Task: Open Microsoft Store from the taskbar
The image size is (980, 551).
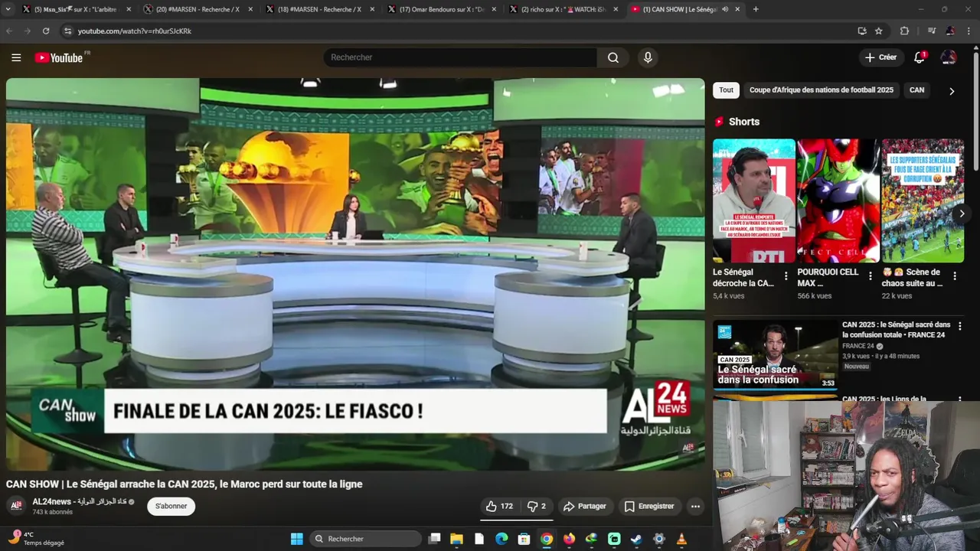Action: click(524, 539)
